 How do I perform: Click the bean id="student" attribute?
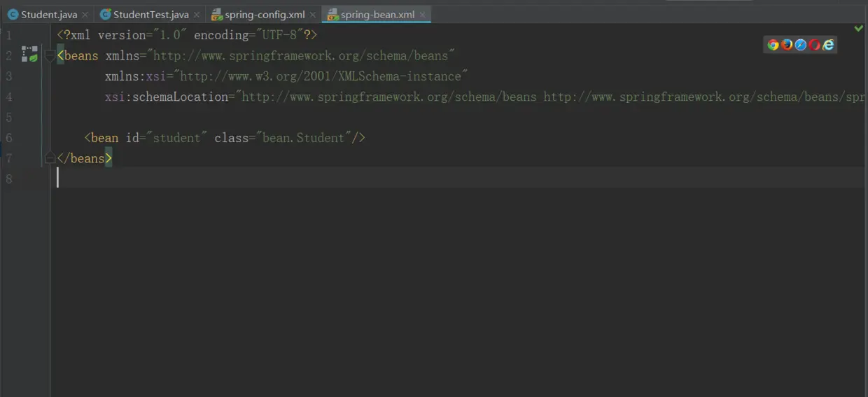tap(167, 138)
